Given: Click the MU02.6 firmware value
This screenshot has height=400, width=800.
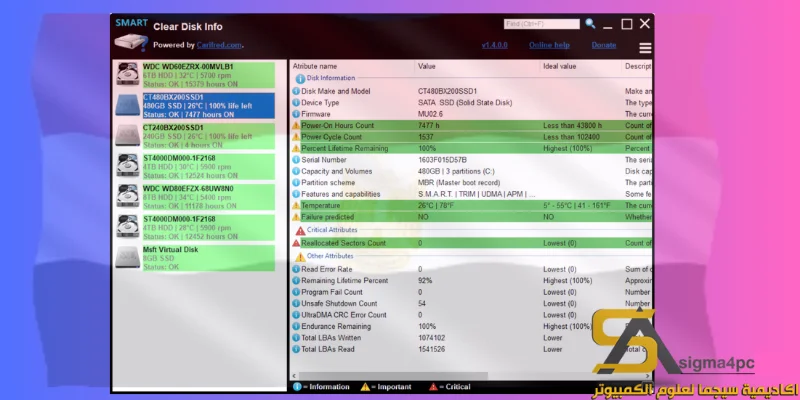Looking at the screenshot, I should [x=430, y=114].
